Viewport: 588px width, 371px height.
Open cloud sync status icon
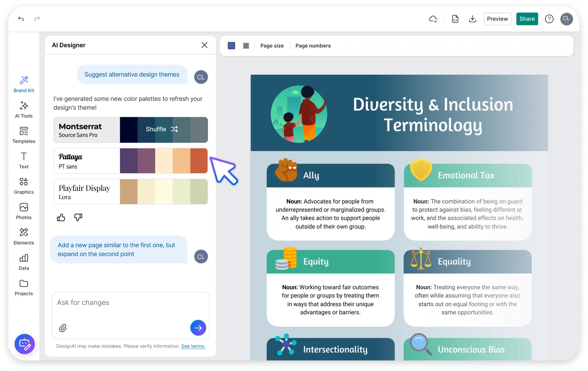[433, 19]
